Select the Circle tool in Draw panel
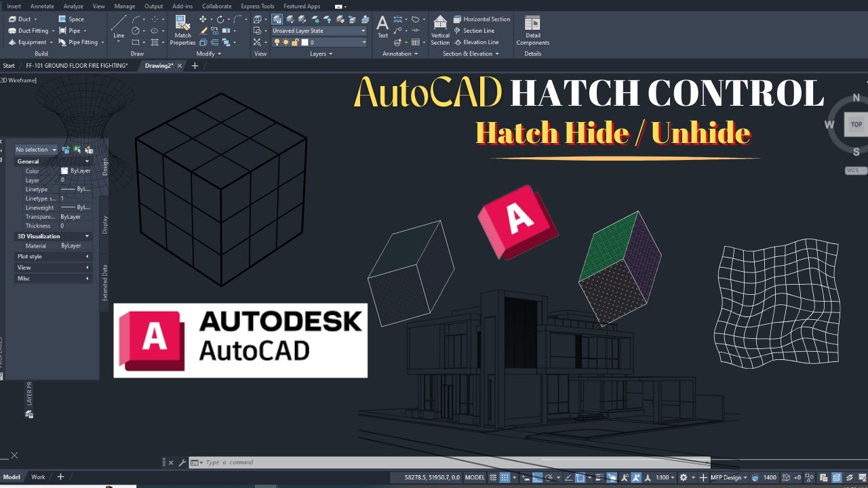The image size is (868, 488). tap(136, 30)
